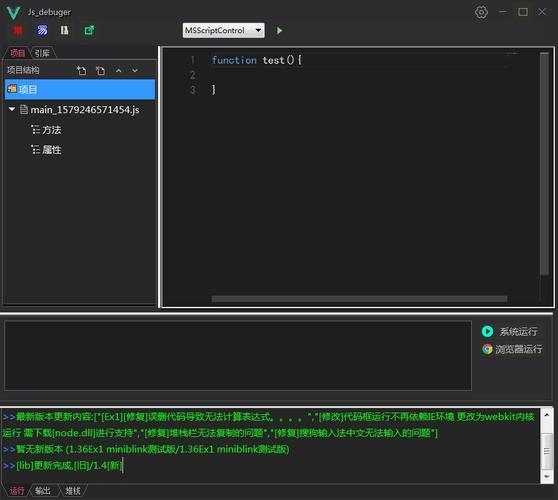Image resolution: width=558 pixels, height=500 pixels.
Task: Click the green export/open-external icon
Action: tap(89, 30)
